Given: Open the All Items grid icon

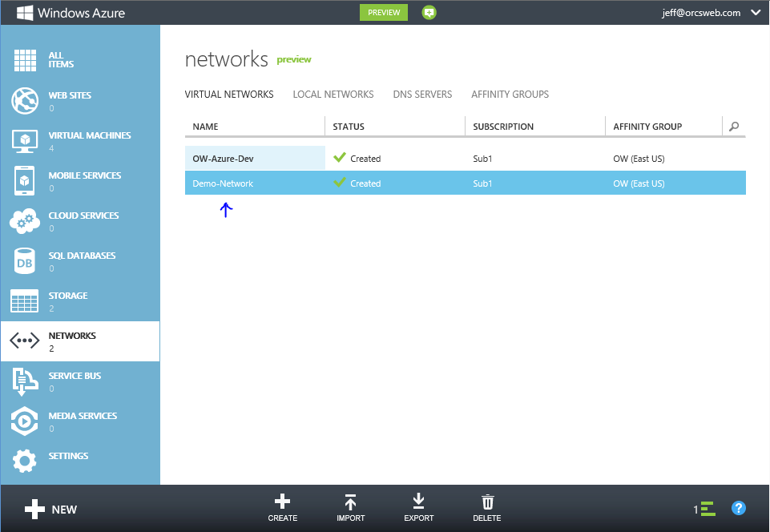Looking at the screenshot, I should click(x=25, y=60).
